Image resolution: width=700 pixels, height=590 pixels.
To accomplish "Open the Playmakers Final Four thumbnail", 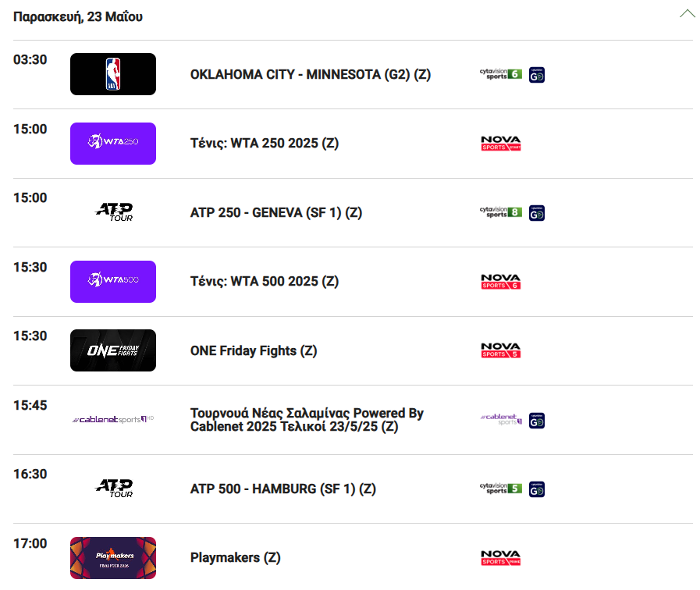I will coord(113,558).
